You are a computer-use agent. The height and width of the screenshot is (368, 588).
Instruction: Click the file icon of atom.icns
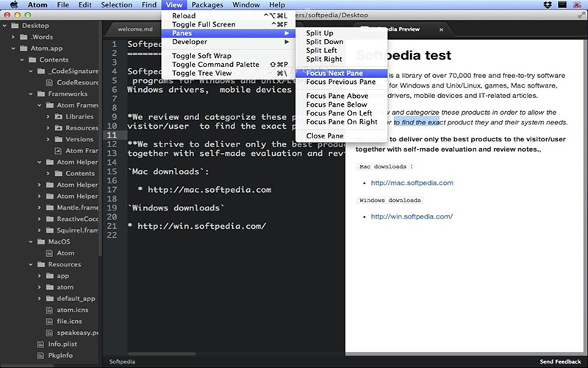click(x=49, y=310)
